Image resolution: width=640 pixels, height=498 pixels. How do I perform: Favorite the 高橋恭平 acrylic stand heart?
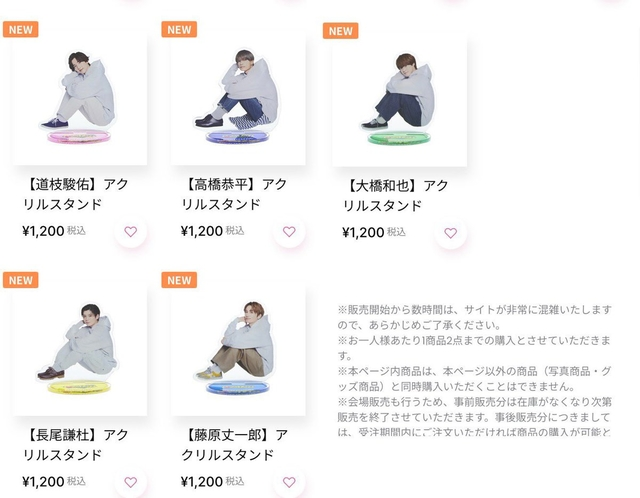(x=289, y=232)
